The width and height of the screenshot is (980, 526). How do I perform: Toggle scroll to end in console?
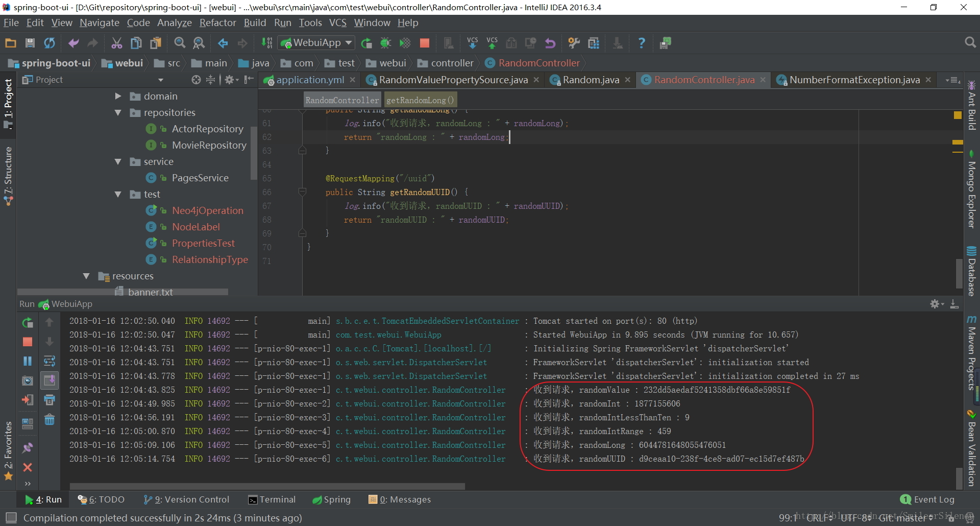pyautogui.click(x=50, y=380)
